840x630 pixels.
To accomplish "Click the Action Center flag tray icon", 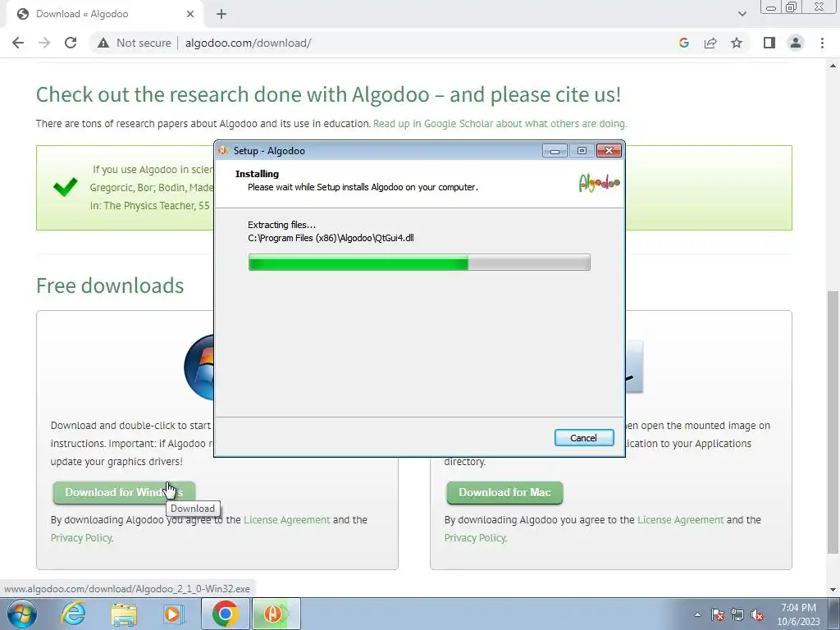I will point(718,614).
